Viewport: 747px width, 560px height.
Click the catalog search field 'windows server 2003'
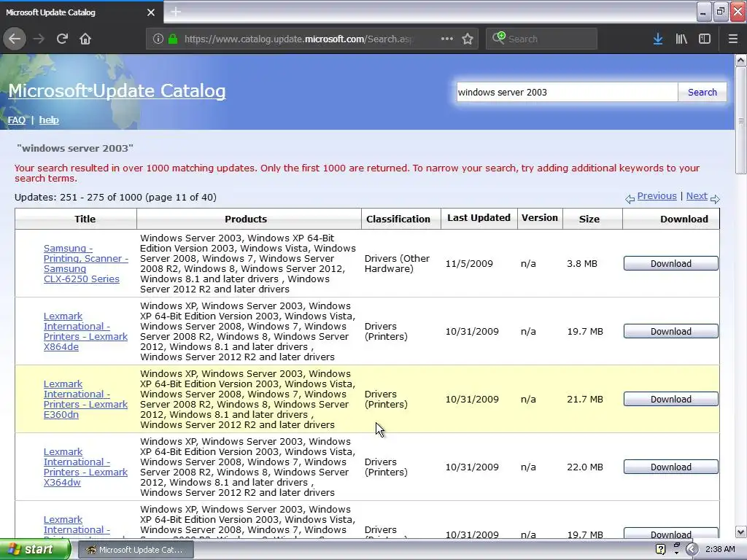tap(566, 92)
